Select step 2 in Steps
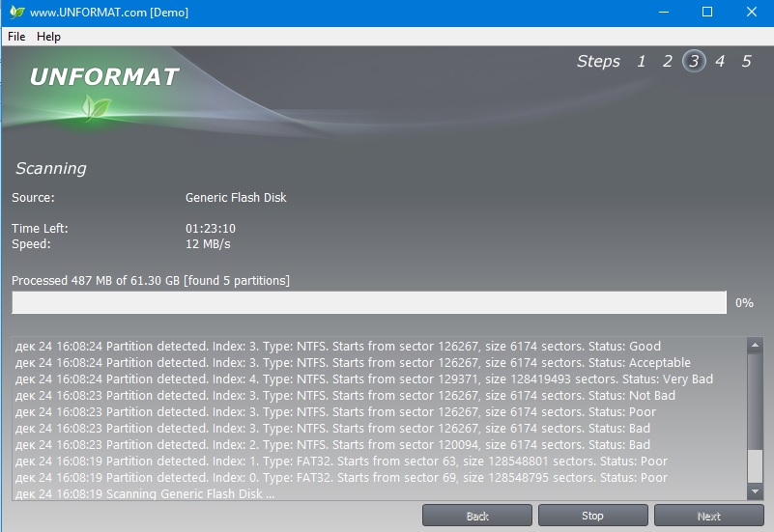 668,61
